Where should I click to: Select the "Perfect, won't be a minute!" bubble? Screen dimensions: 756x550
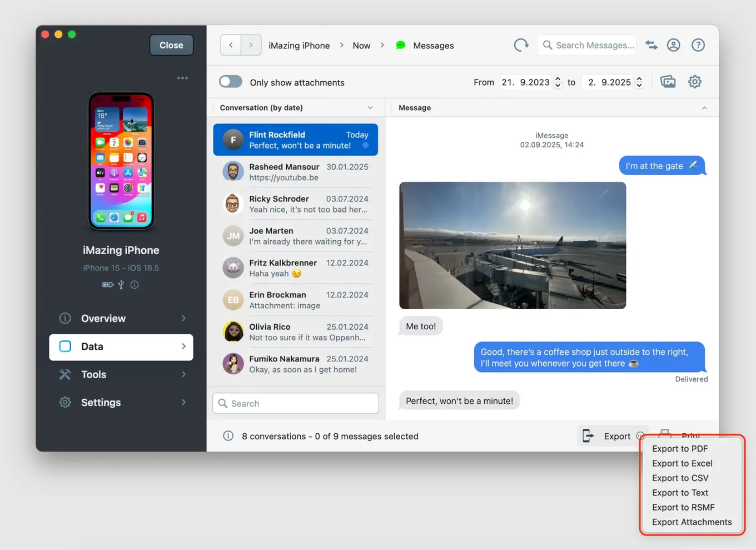(x=459, y=401)
